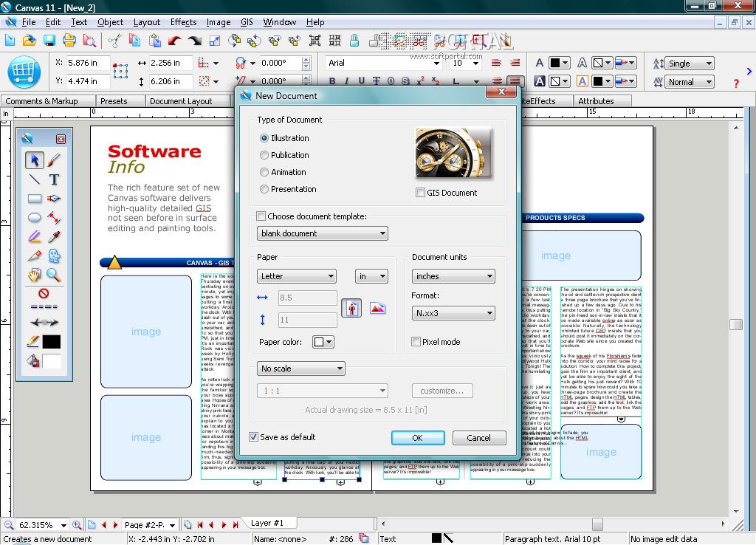Enable the Pixel mode checkbox
756x545 pixels.
pyautogui.click(x=416, y=341)
